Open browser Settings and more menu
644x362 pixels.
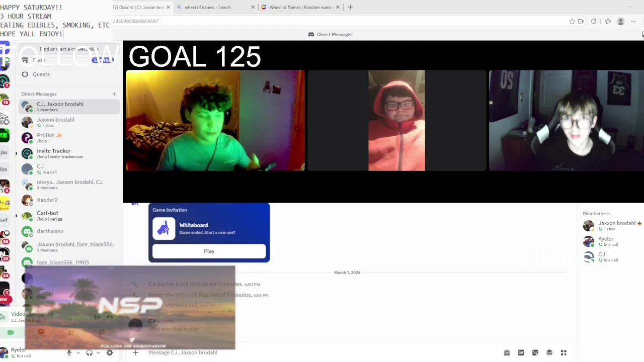click(x=634, y=21)
